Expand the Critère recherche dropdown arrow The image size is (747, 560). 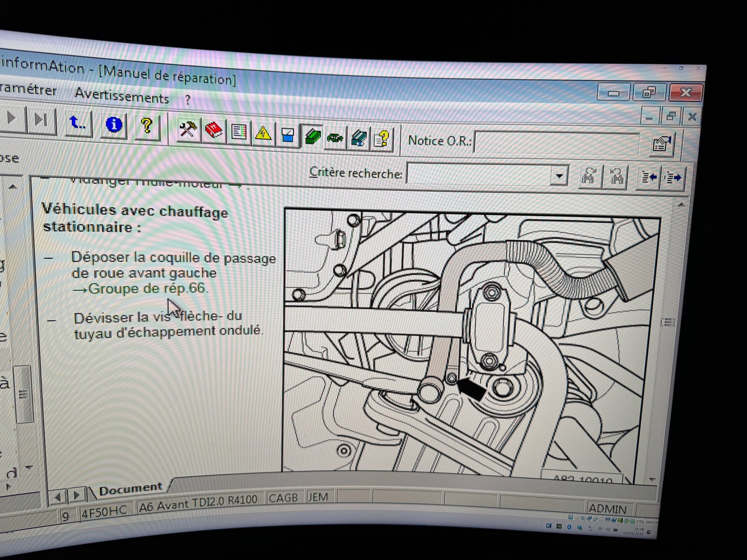point(559,176)
